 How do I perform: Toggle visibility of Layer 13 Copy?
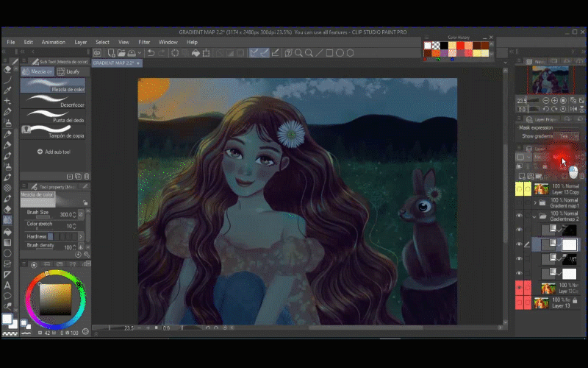(519, 189)
